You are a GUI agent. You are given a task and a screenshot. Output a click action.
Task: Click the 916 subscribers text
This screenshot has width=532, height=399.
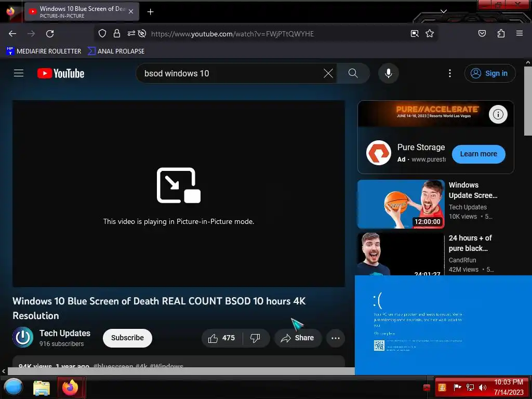[61, 344]
